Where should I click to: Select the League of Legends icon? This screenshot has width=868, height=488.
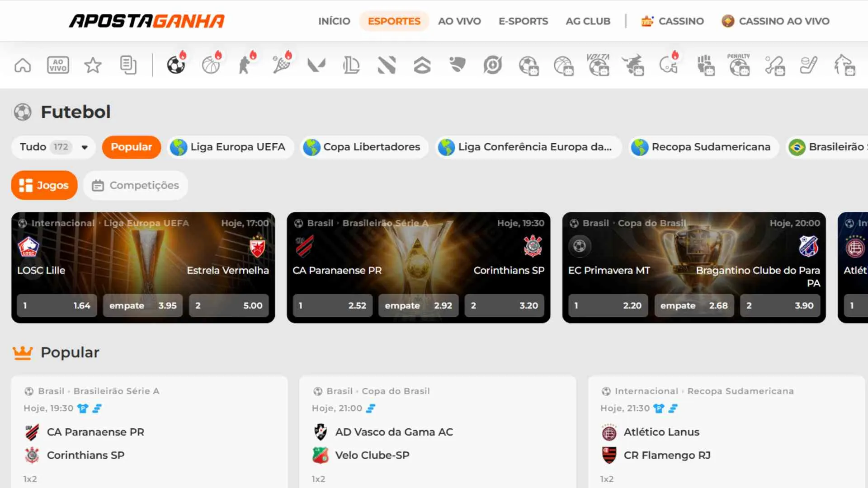pos(352,65)
